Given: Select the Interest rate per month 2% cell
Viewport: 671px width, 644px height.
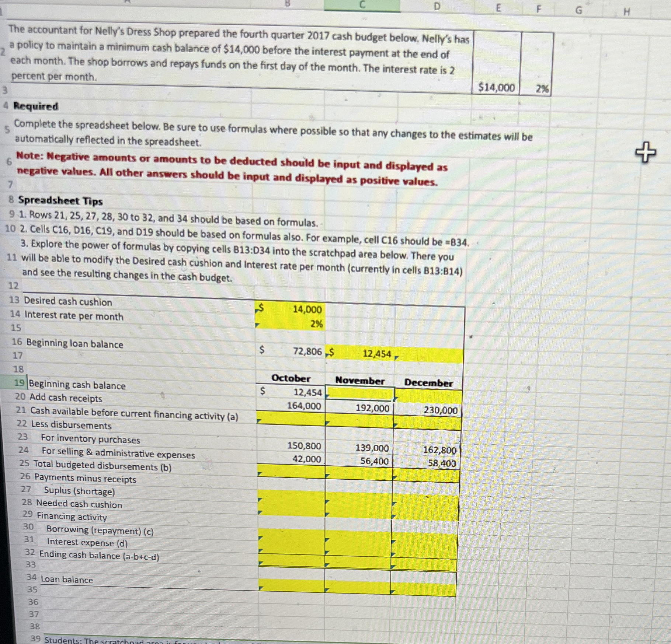Looking at the screenshot, I should click(x=291, y=323).
